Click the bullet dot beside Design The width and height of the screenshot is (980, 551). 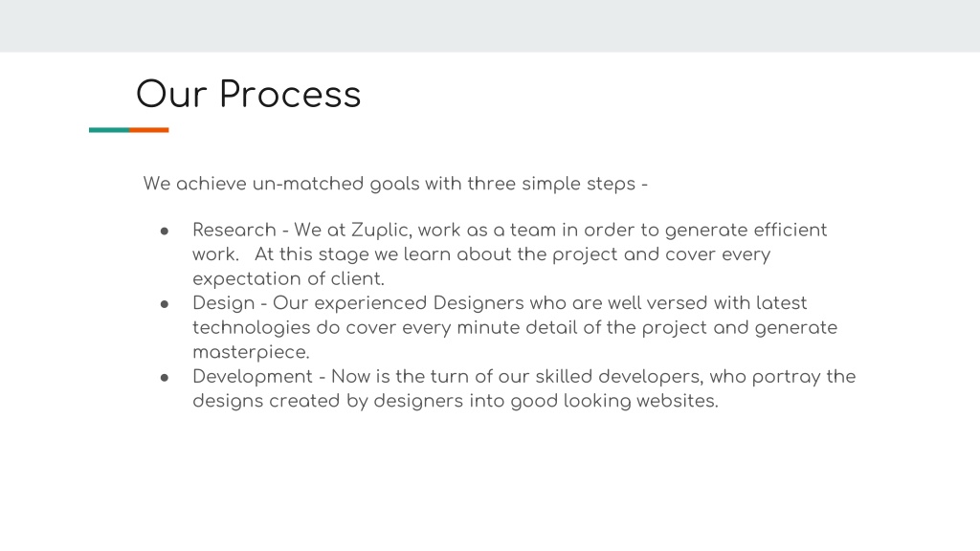tap(165, 304)
